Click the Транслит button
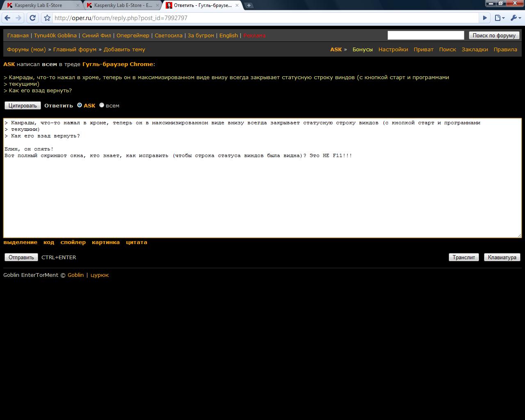This screenshot has width=525, height=420. [x=464, y=257]
